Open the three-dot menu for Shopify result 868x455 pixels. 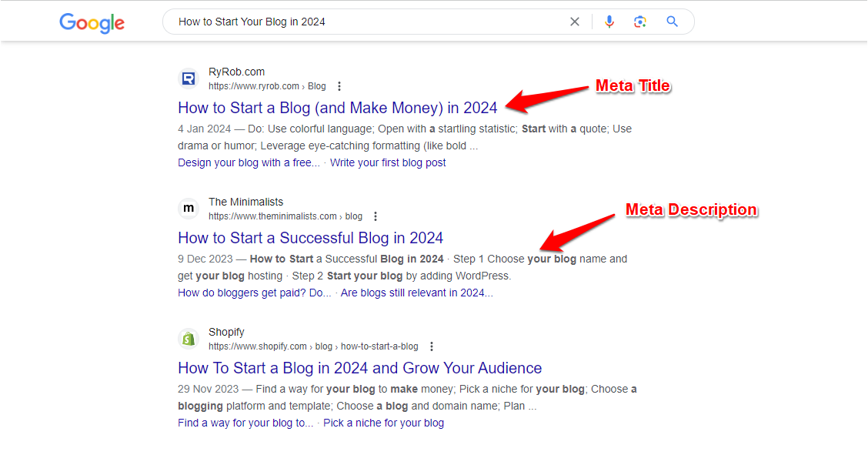(432, 346)
